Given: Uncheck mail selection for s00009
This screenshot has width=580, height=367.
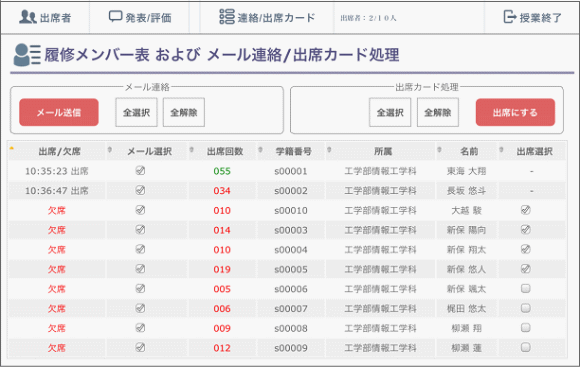Looking at the screenshot, I should (x=140, y=347).
